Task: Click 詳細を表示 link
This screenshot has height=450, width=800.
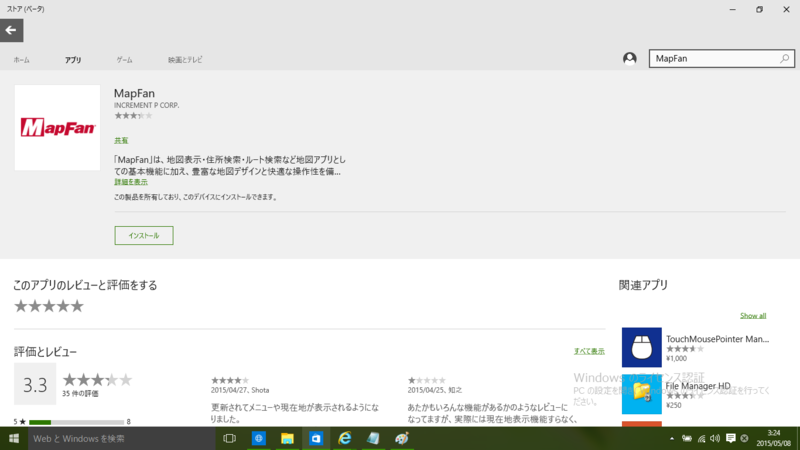Action: coord(131,182)
